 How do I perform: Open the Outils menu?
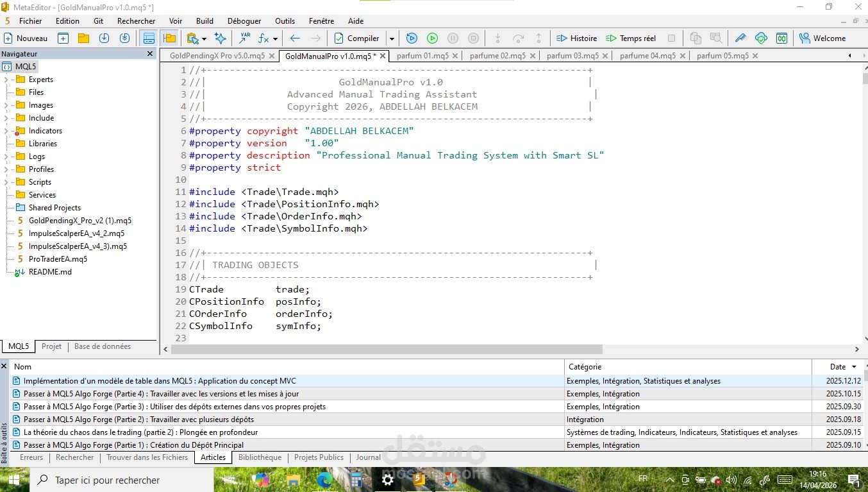tap(285, 21)
